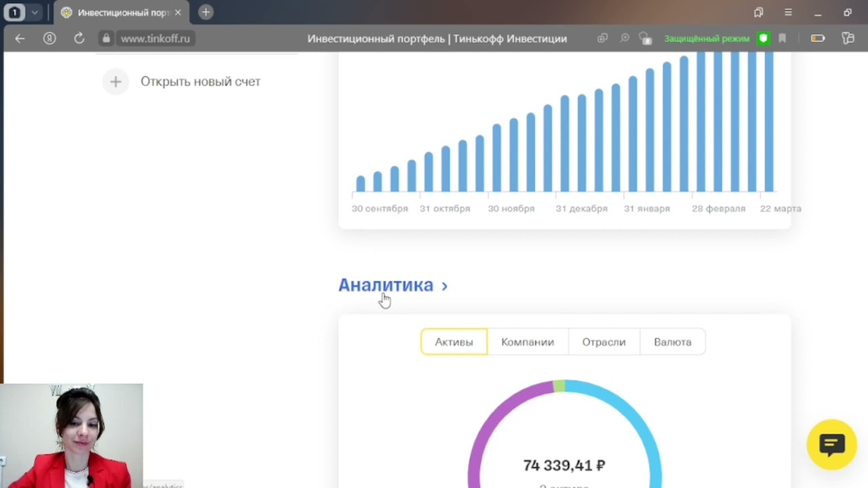868x488 pixels.
Task: Switch to the Отрасли tab
Action: 604,342
